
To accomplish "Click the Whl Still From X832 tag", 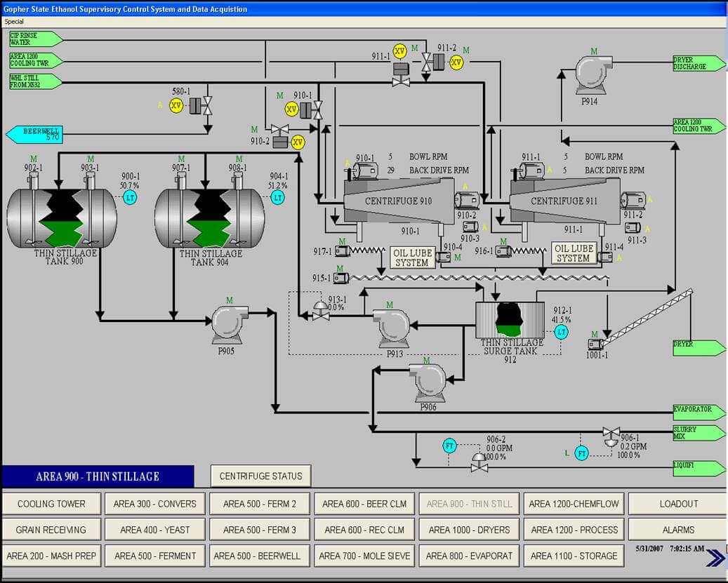I will 36,81.
